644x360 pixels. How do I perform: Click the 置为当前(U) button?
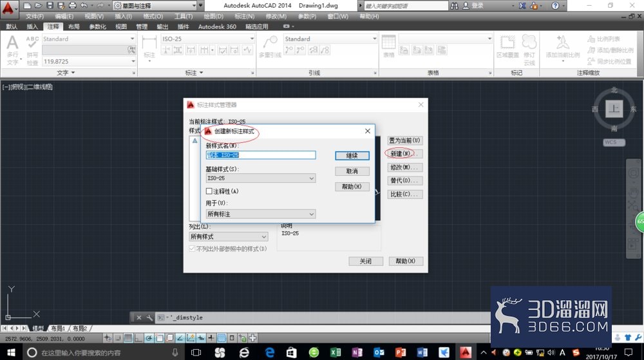(404, 140)
